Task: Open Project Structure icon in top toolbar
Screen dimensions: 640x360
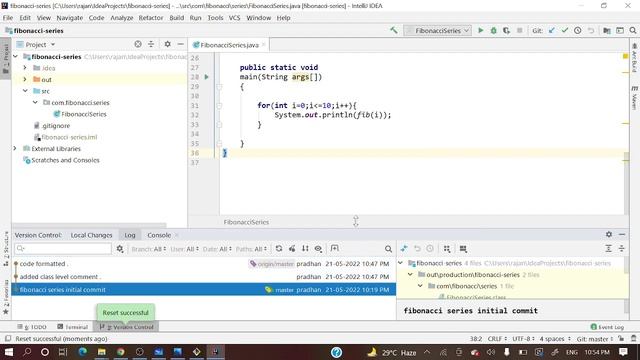Action: (607, 30)
